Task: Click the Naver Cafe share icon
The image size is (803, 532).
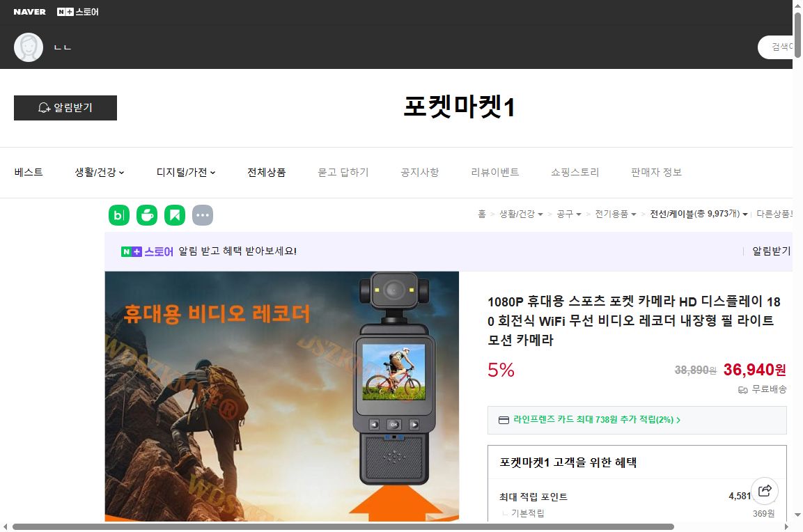Action: pos(147,215)
